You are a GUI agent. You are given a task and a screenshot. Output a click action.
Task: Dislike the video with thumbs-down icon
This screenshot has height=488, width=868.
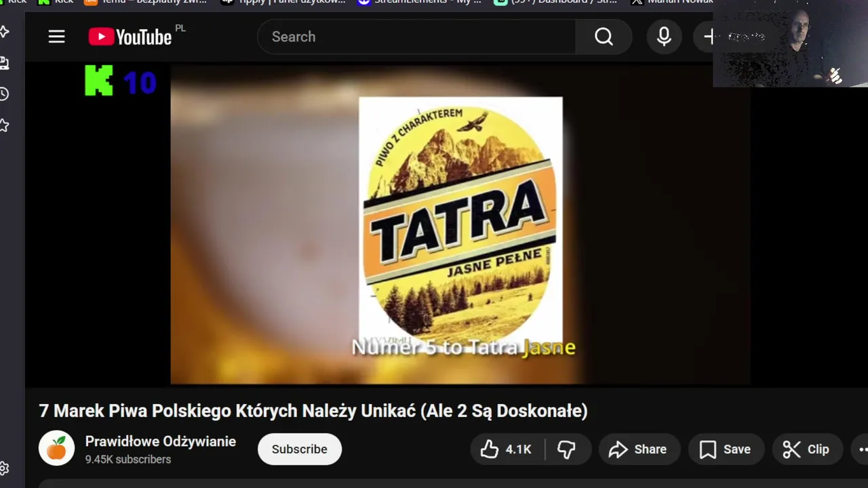[x=567, y=449]
